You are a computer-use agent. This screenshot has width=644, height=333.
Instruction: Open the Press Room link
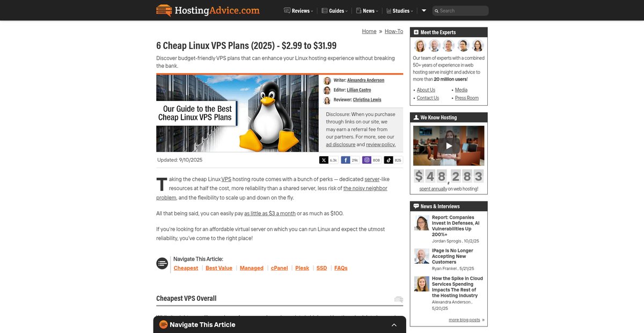467,98
